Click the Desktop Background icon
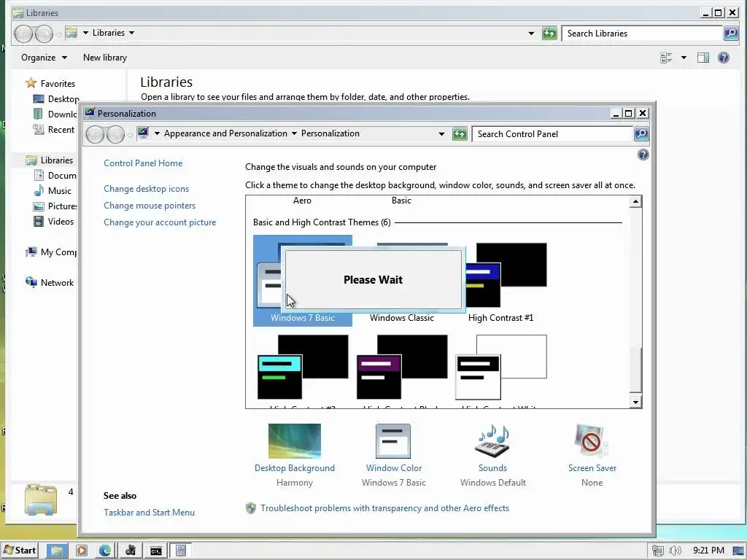Viewport: 747px width, 560px height. click(295, 440)
